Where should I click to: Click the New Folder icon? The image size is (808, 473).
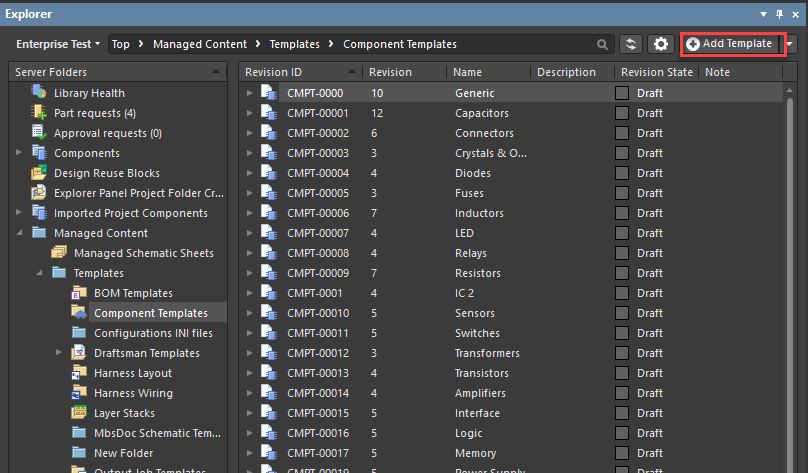(x=79, y=453)
